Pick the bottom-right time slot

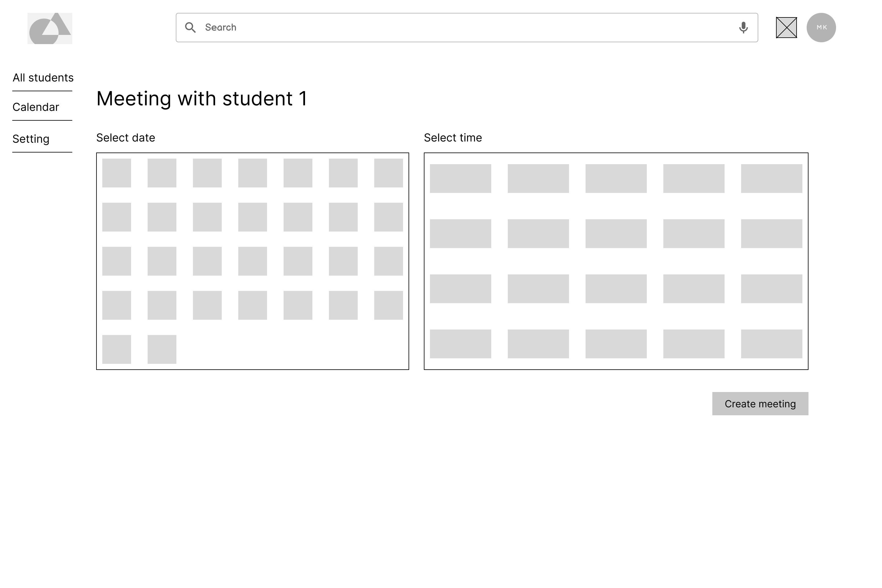click(x=771, y=344)
